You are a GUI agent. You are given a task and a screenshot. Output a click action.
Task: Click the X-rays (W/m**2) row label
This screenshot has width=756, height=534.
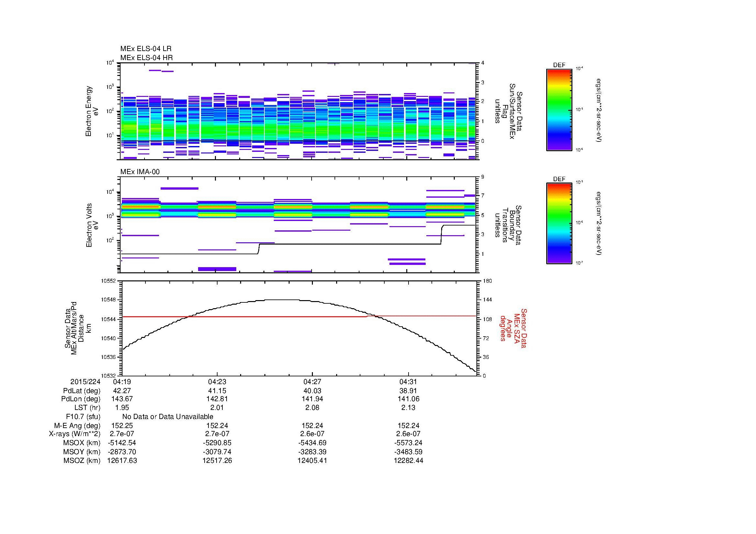[74, 434]
